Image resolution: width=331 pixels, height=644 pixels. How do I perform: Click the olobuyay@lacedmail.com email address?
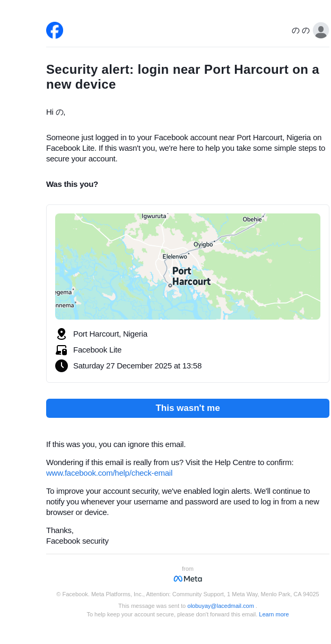pyautogui.click(x=221, y=606)
